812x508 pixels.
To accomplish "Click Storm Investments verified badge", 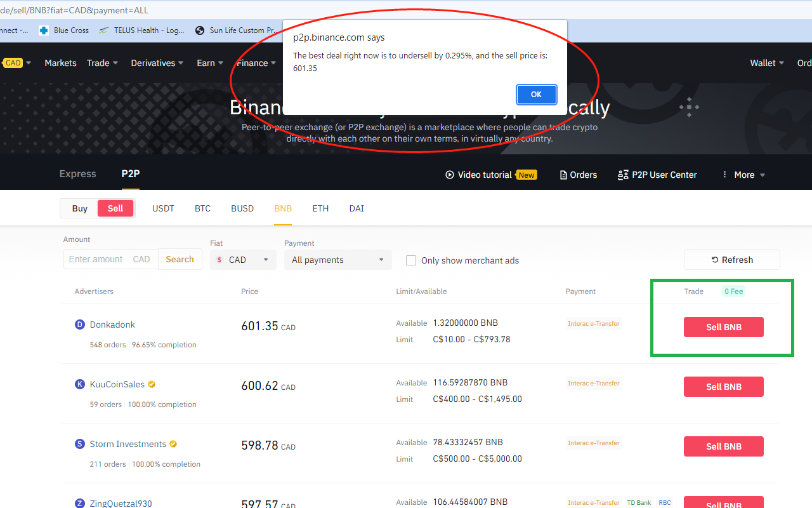I will [173, 444].
